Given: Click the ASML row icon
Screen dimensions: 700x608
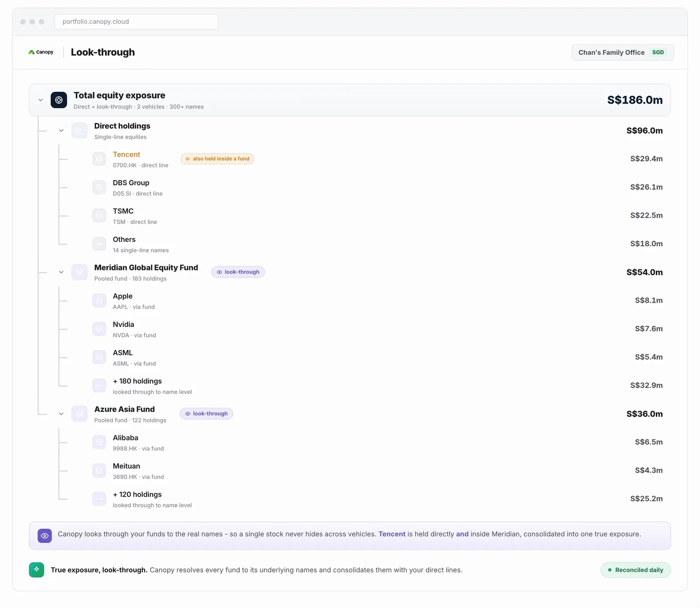Looking at the screenshot, I should (99, 357).
